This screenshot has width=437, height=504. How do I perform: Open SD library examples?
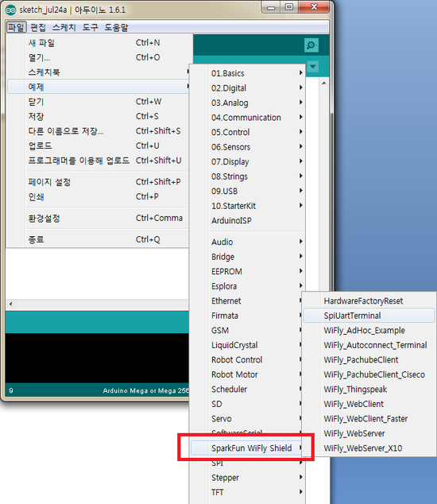pyautogui.click(x=247, y=404)
